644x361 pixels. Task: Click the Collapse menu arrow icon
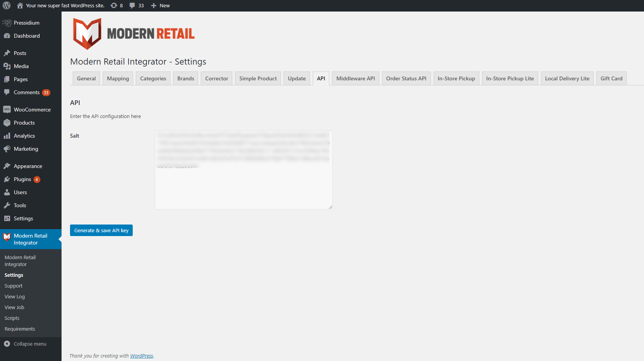7,344
